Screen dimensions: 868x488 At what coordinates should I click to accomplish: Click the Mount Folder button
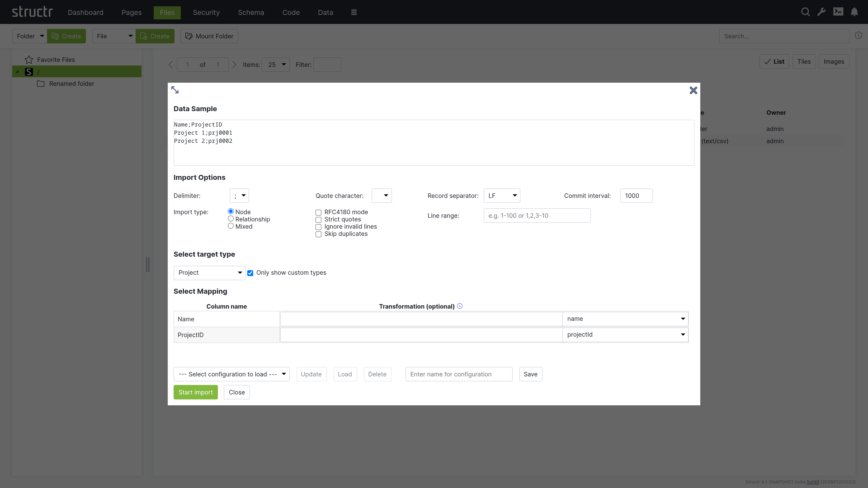point(209,36)
